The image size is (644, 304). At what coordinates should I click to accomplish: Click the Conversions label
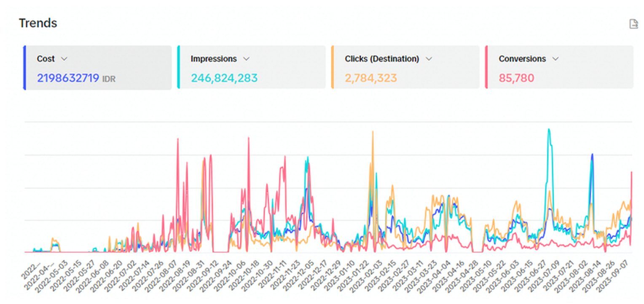point(522,59)
